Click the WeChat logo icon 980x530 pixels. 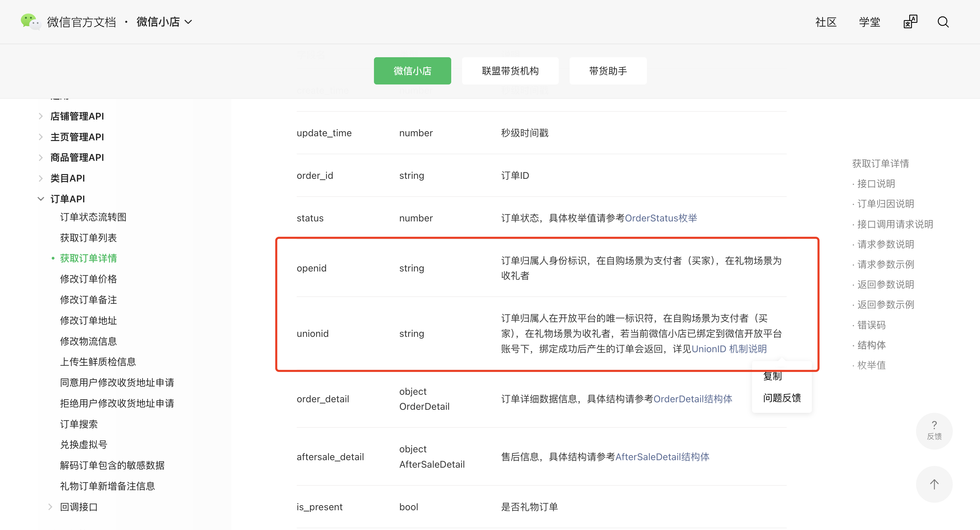[x=30, y=22]
